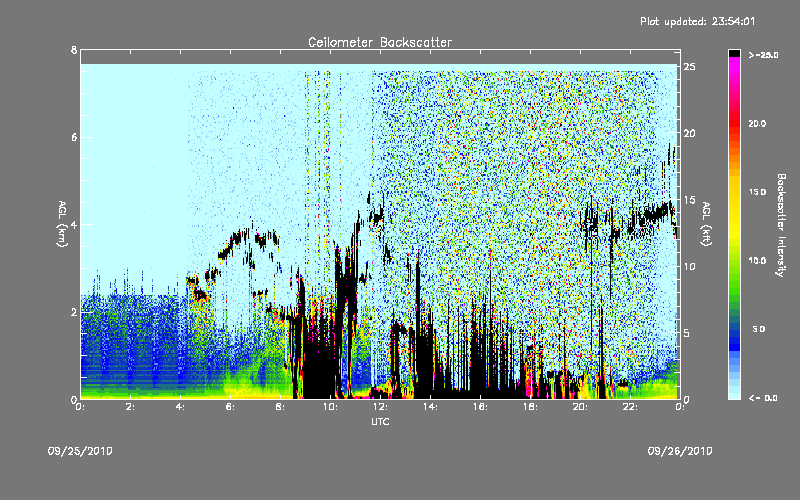The image size is (800, 500).
Task: Click the end date "09/26/2010"
Action: [x=680, y=451]
